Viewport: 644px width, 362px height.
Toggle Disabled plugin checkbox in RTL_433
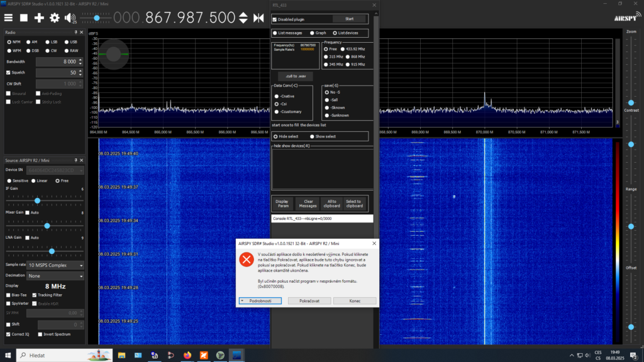click(x=275, y=19)
